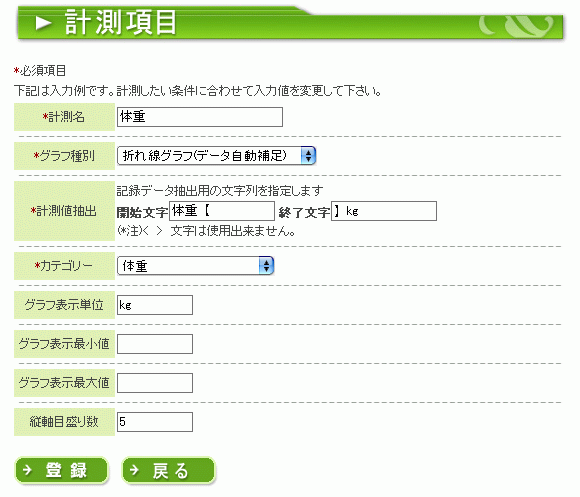The width and height of the screenshot is (580, 497).
Task: Click the arrow icon on the カテゴリー select
Action: pyautogui.click(x=266, y=266)
